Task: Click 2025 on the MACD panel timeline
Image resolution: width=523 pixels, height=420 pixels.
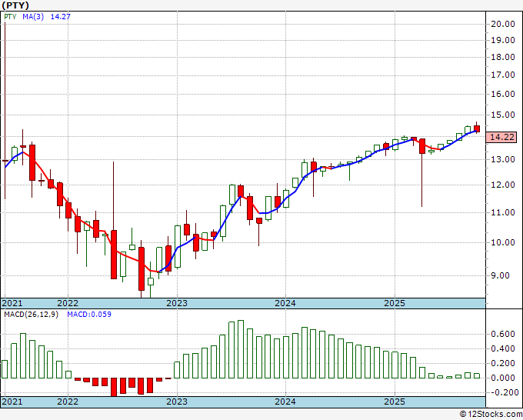Action: click(x=395, y=402)
